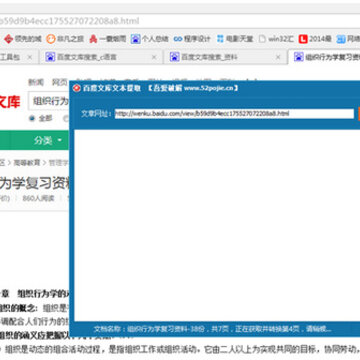Select the second search filter radio button
Viewport: 360px width, 360px height.
(66, 118)
